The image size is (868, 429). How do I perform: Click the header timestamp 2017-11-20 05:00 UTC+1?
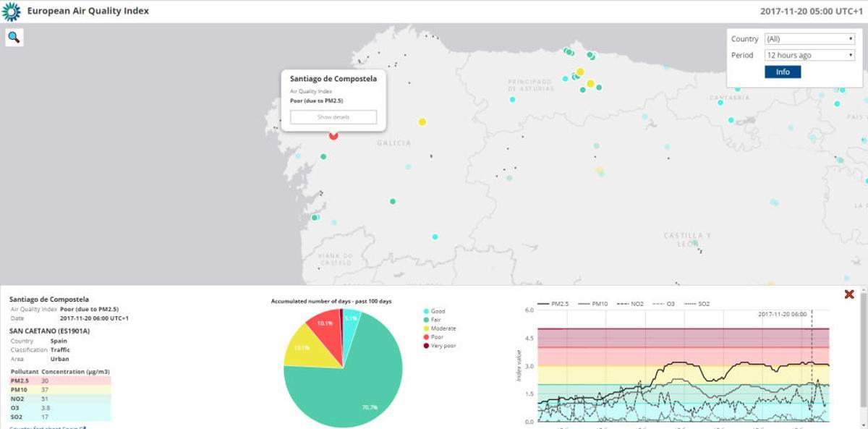pyautogui.click(x=811, y=11)
